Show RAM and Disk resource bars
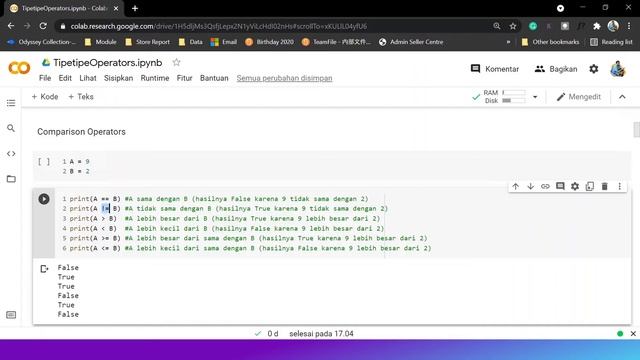 point(505,97)
